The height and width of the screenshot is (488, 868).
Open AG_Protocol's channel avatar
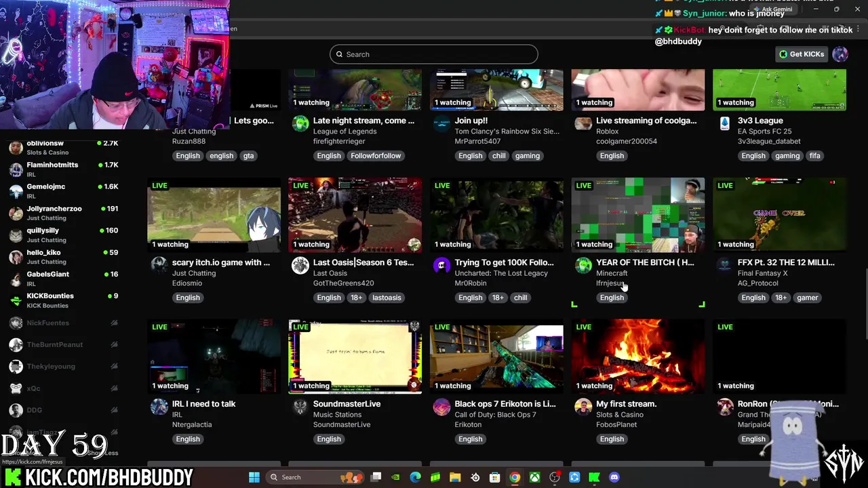725,265
